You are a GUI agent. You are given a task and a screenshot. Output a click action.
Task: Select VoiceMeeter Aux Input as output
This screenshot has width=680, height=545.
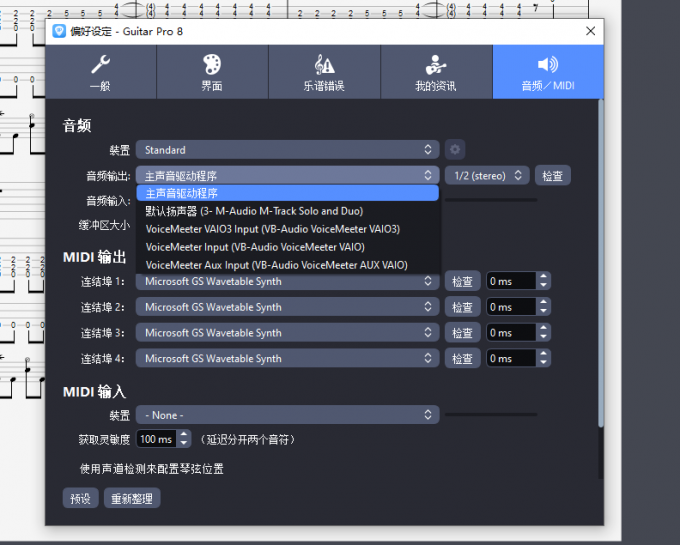click(x=288, y=265)
